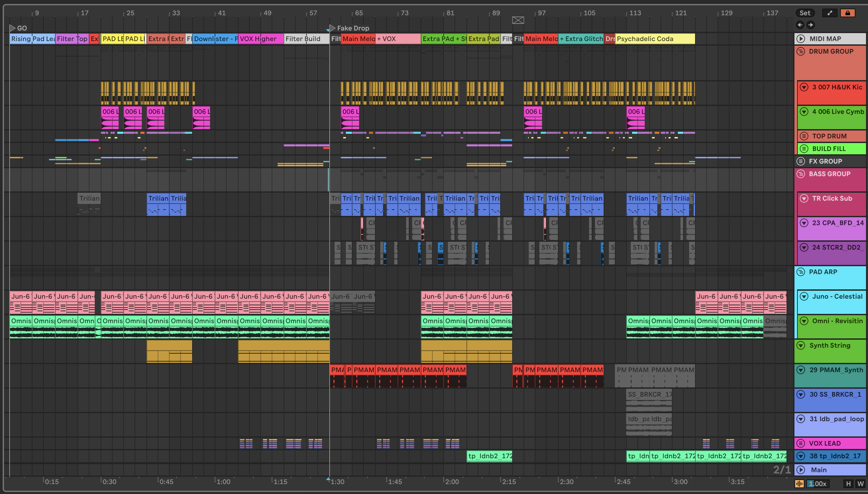Click the Fake Drop locator marker
Image resolution: width=868 pixels, height=494 pixels.
click(x=333, y=28)
